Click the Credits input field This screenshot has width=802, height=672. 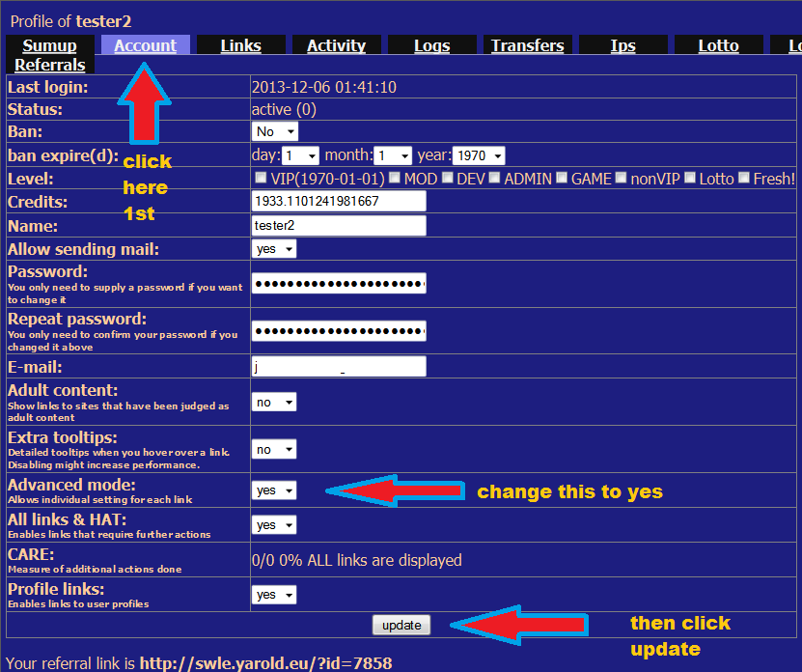pos(338,201)
